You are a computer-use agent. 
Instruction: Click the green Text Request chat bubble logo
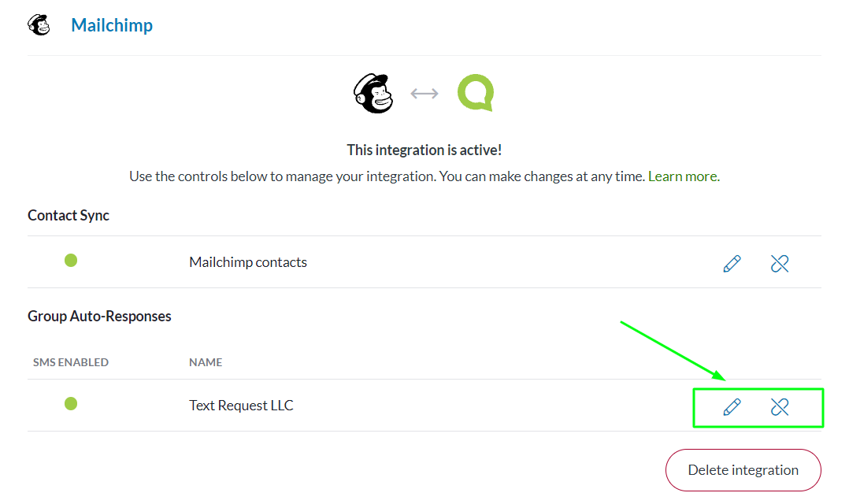(x=476, y=93)
